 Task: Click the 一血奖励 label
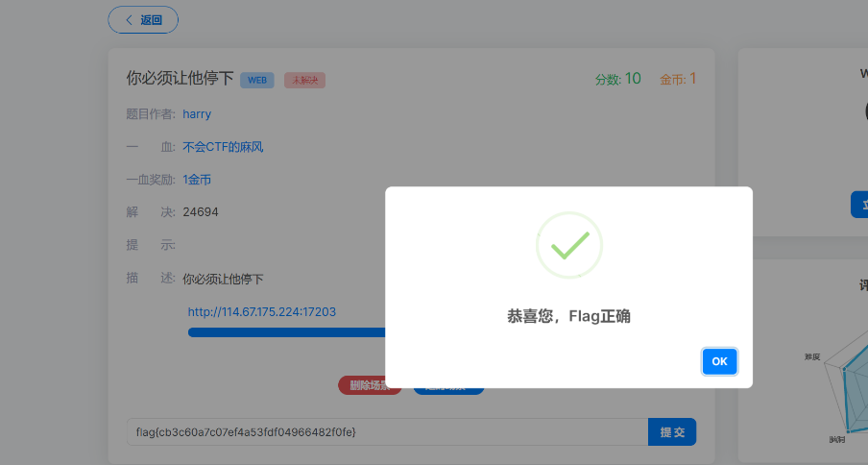[x=151, y=180]
